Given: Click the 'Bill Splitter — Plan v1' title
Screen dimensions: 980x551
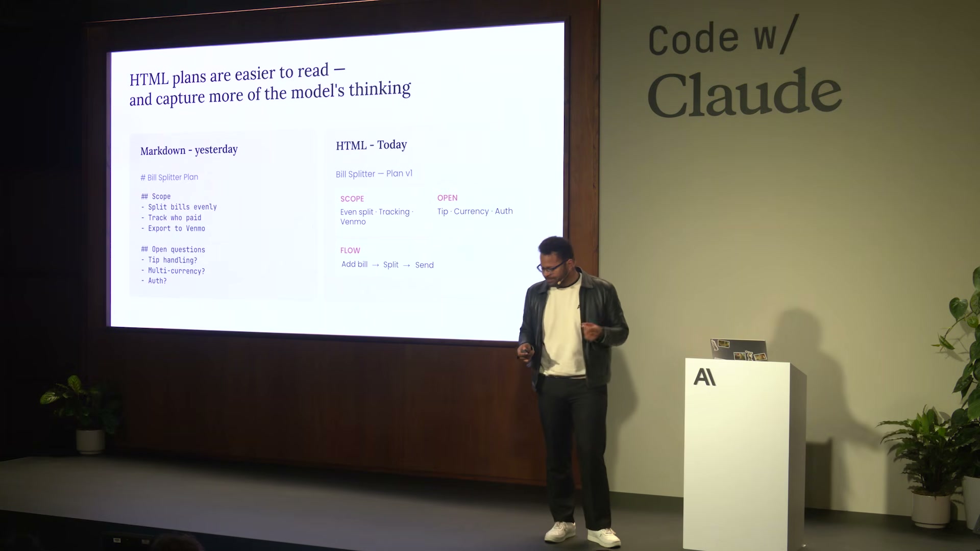Looking at the screenshot, I should coord(374,173).
